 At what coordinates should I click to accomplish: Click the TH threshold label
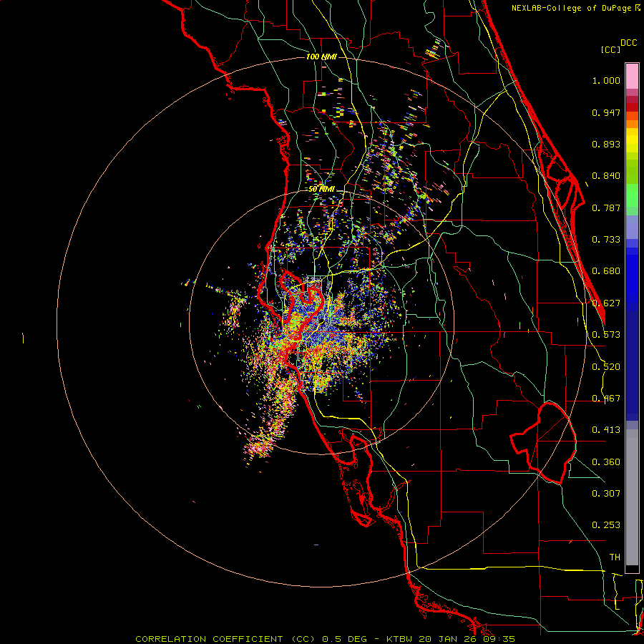tap(615, 557)
